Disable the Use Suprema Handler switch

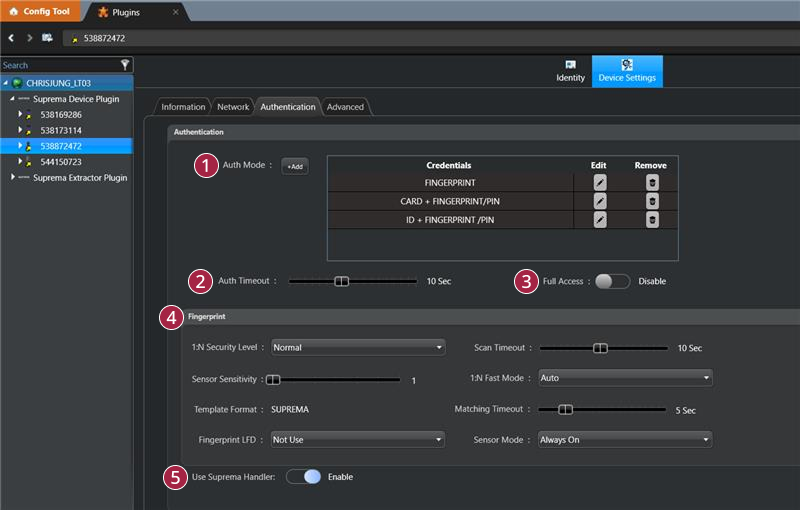(304, 477)
